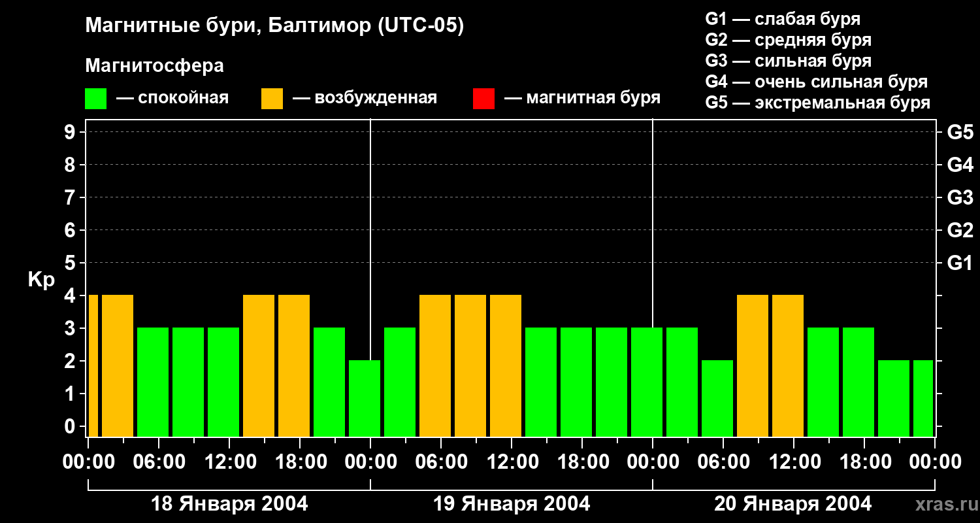Click the "Kp" axis label
The width and height of the screenshot is (980, 523).
[x=41, y=280]
